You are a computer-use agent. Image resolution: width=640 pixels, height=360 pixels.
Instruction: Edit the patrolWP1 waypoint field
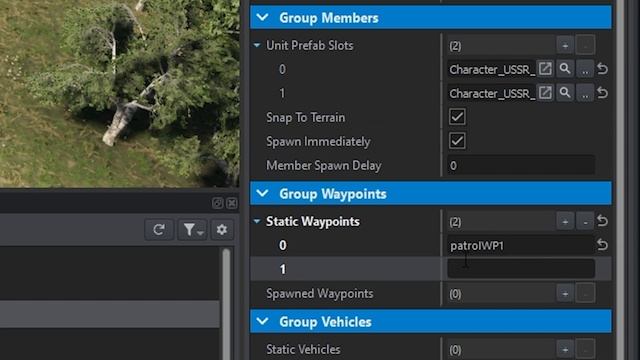point(521,245)
